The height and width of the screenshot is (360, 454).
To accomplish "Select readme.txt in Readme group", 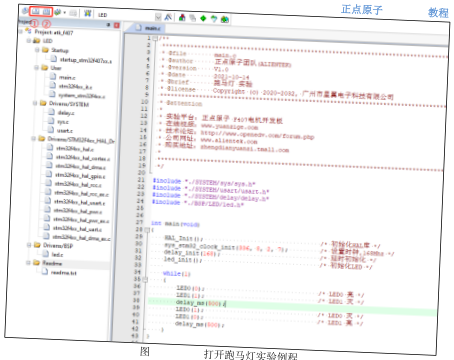I will [63, 273].
